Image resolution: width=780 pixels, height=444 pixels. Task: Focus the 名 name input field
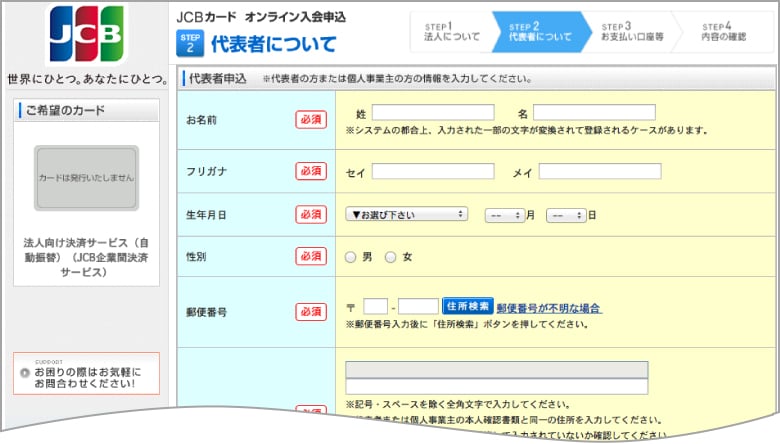[594, 112]
